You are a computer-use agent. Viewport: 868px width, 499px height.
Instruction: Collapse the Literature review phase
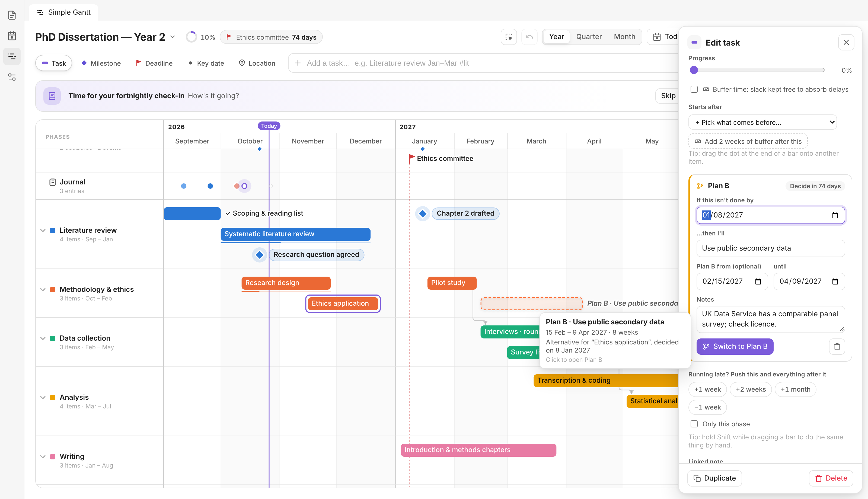[x=43, y=230]
